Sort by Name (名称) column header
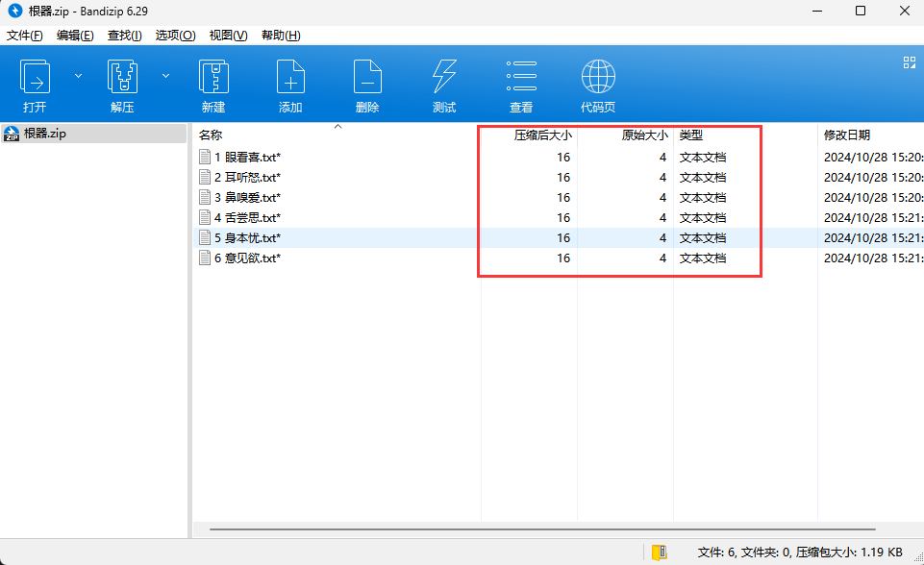Viewport: 924px width, 565px height. 211,135
